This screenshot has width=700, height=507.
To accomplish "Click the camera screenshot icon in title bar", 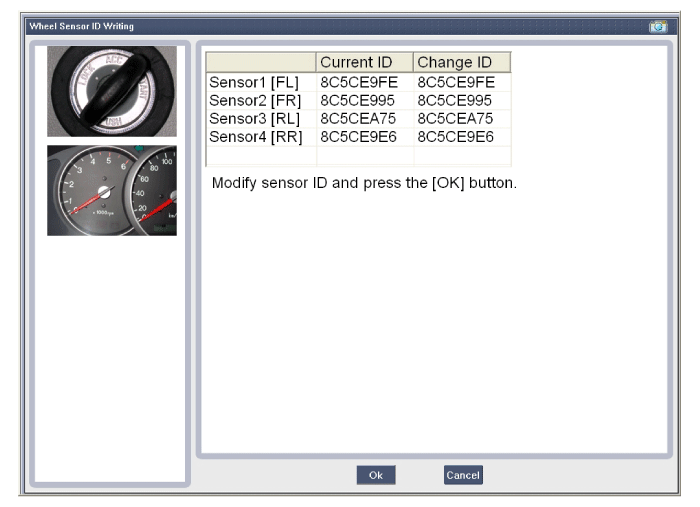I will click(x=657, y=26).
